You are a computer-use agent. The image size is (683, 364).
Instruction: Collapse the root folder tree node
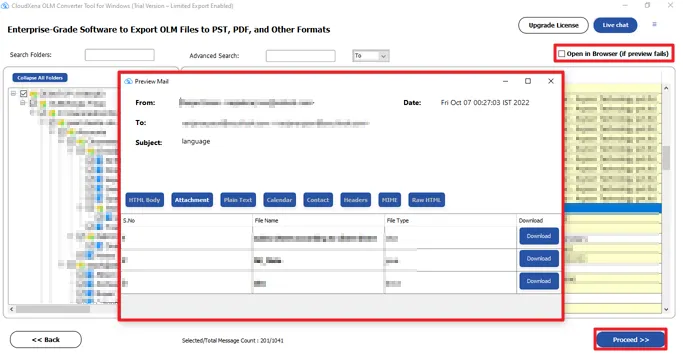14,93
